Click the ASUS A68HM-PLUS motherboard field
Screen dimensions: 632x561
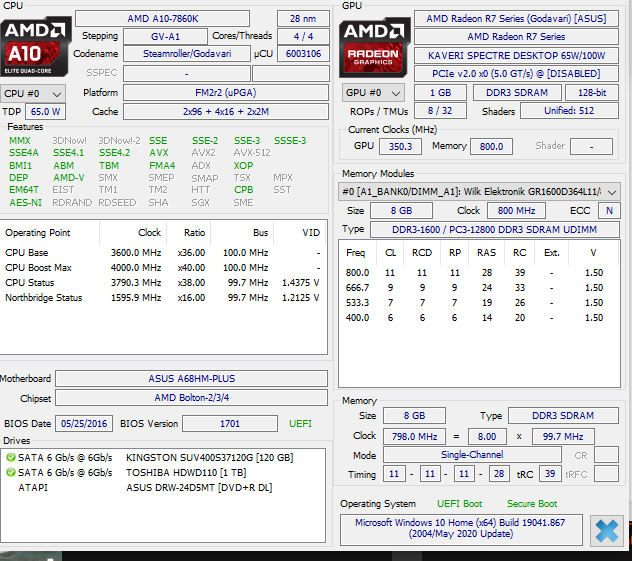(191, 378)
